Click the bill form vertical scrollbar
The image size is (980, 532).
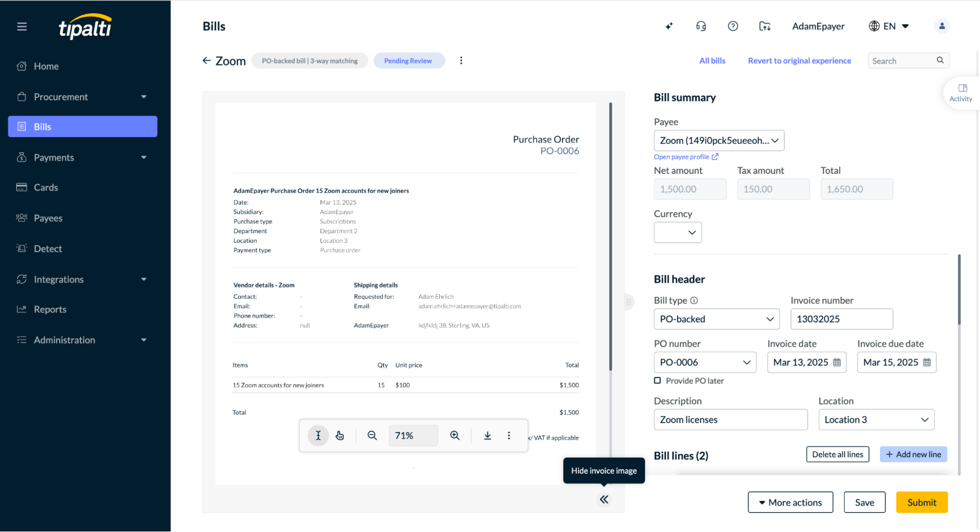(959, 290)
